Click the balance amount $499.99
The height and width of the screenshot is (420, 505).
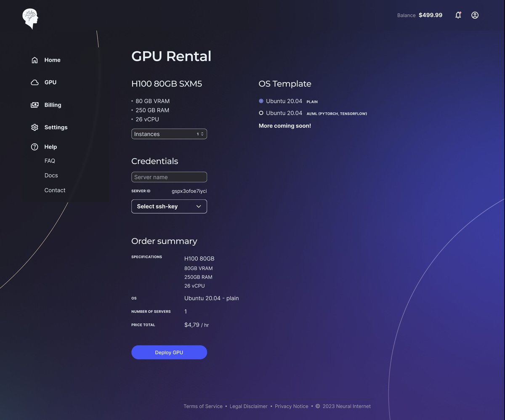point(430,15)
